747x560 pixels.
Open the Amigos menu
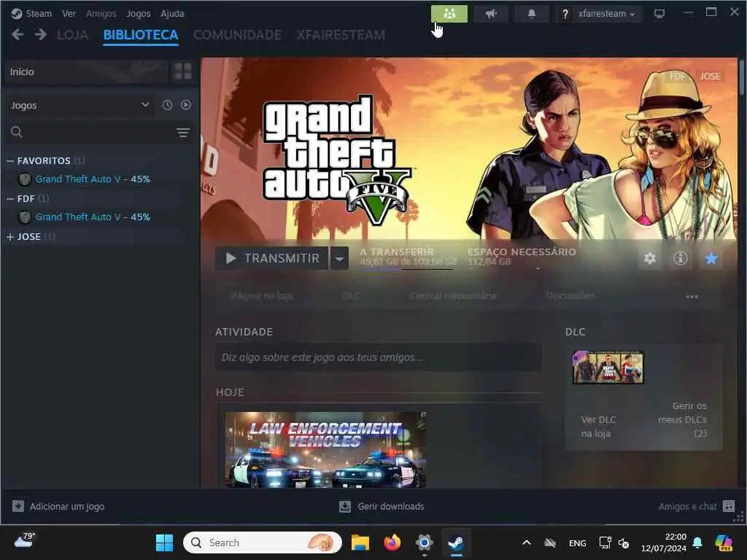coord(101,13)
